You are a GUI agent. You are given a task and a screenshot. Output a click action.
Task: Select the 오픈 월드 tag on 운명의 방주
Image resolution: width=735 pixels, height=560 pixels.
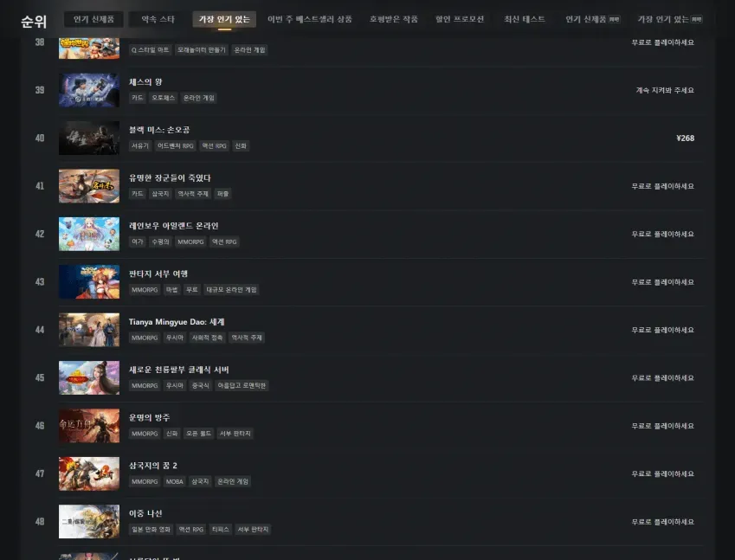click(x=199, y=434)
